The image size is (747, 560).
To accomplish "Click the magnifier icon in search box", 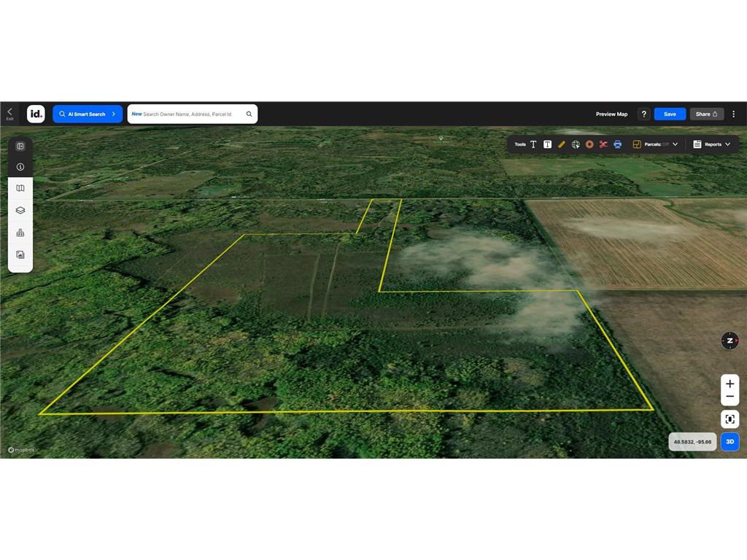I will 249,114.
